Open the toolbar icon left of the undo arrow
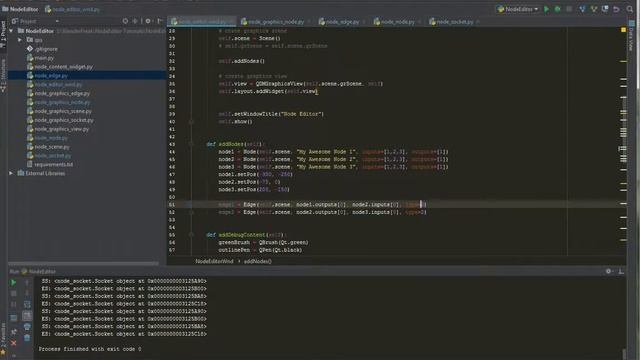The width and height of the screenshot is (640, 360). [605, 9]
